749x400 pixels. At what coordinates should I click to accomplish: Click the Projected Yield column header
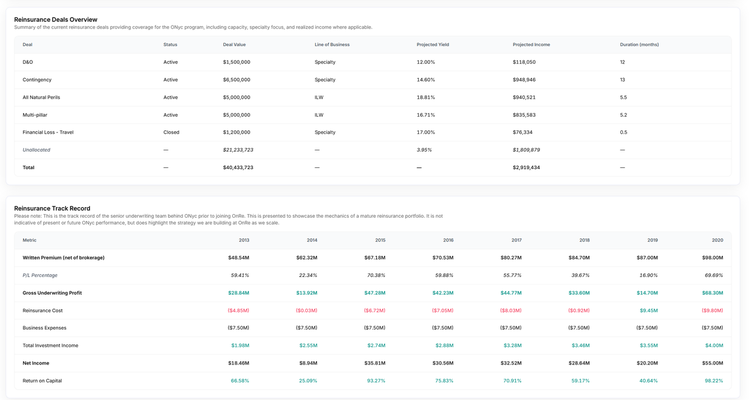coord(433,45)
